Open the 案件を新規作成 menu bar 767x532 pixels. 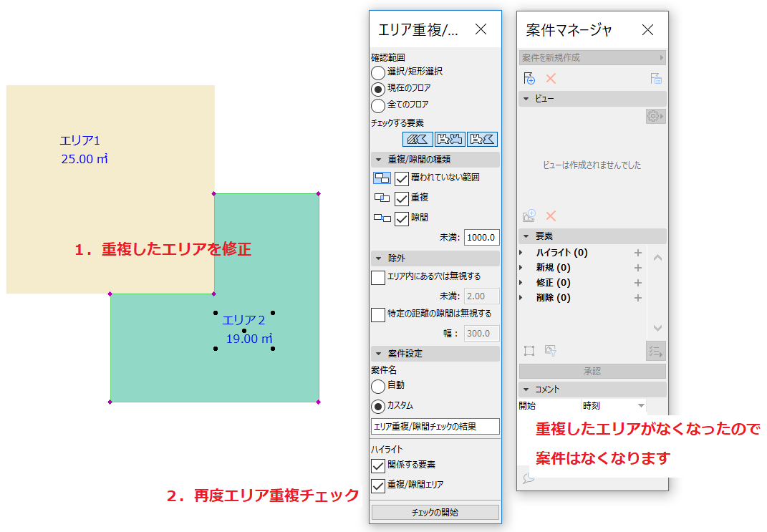coord(592,58)
